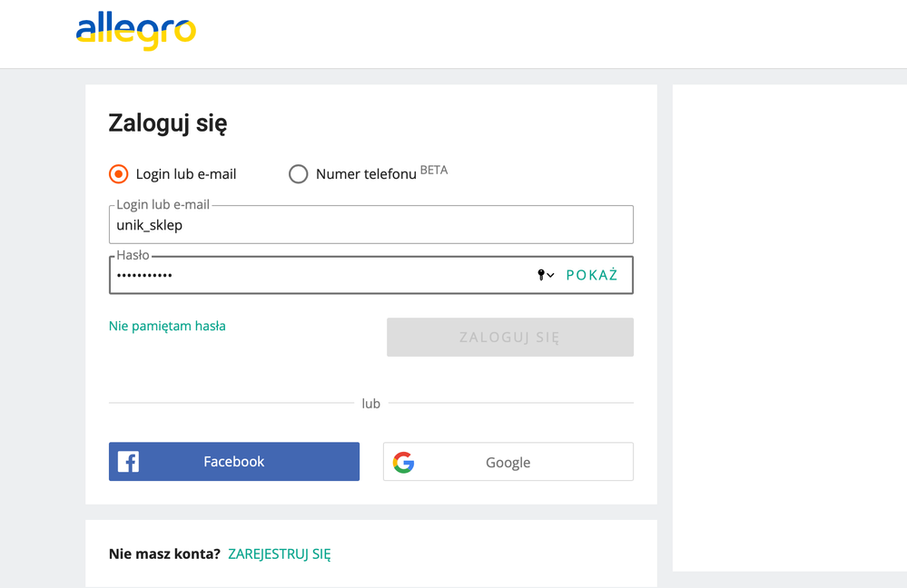Click the "Zaloguj się" page heading
This screenshot has height=588, width=907.
tap(168, 122)
